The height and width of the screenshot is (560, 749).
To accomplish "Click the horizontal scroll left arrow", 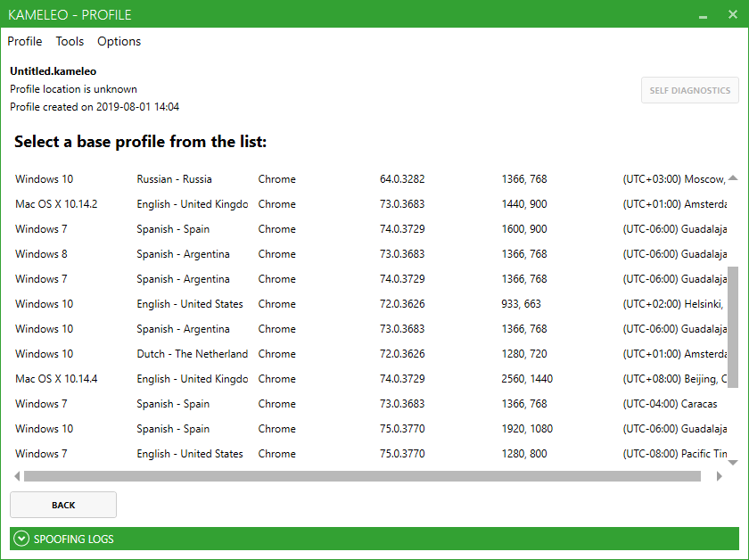I will (17, 476).
